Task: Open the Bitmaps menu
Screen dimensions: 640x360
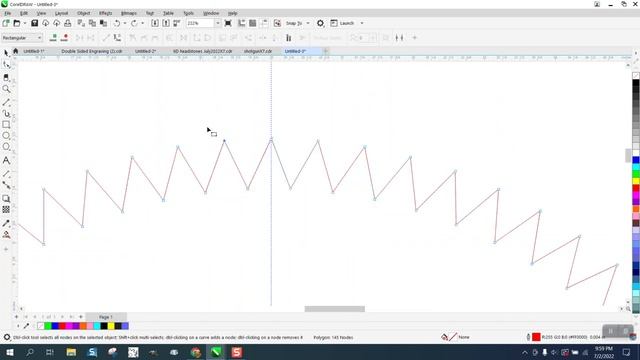Action: pos(129,13)
